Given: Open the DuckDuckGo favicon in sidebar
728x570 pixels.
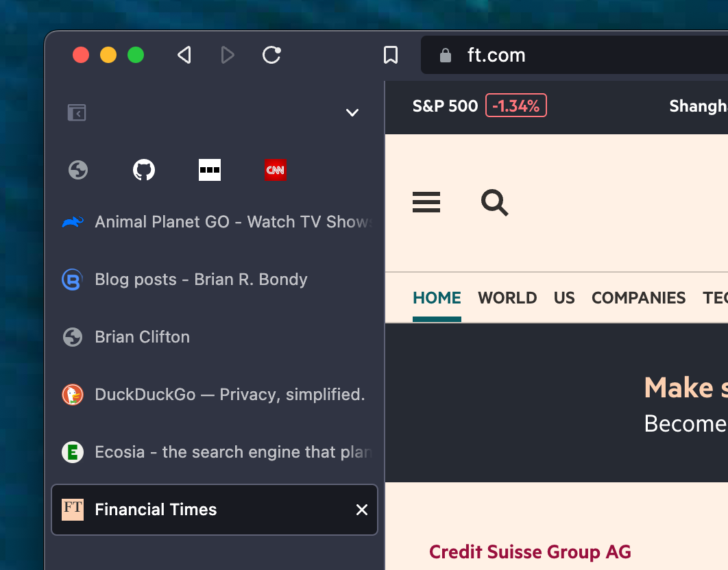Looking at the screenshot, I should 72,394.
